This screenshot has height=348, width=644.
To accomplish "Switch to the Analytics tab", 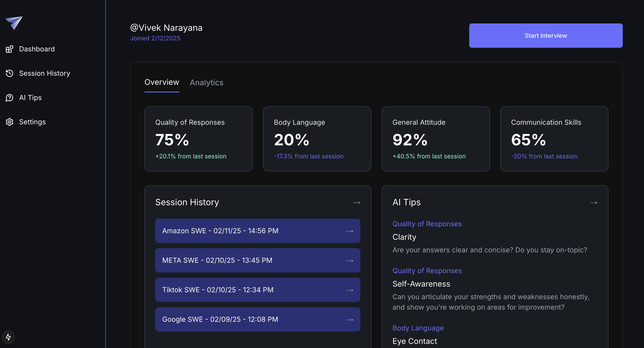I will tap(207, 82).
